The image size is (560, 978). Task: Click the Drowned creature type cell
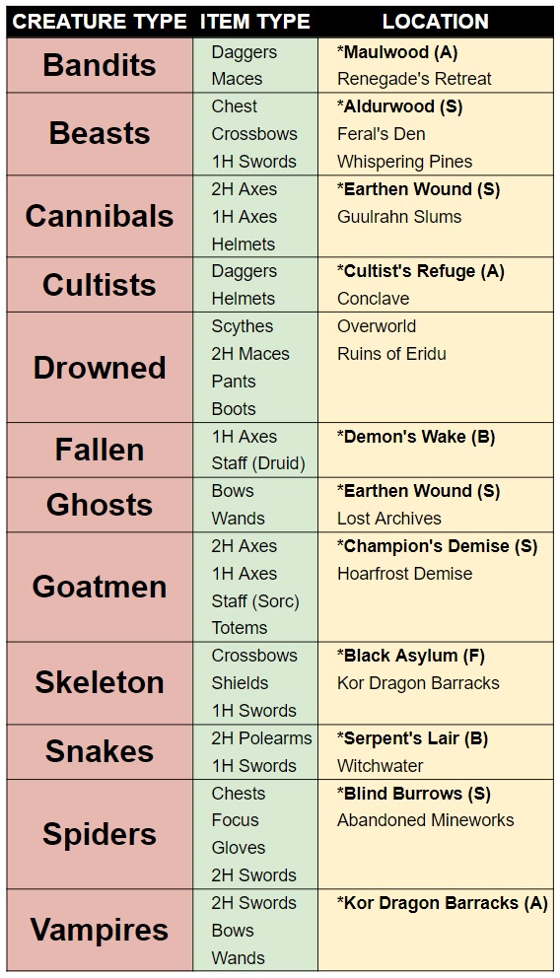tap(100, 368)
